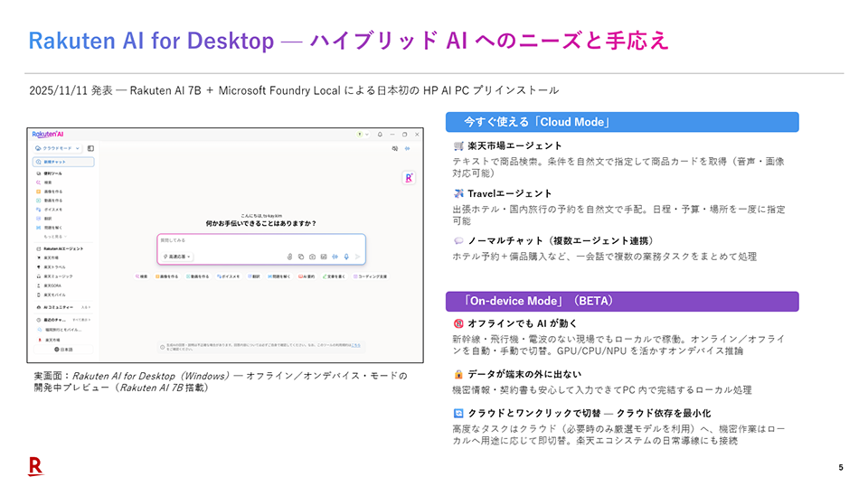Screen dimensions: 868x486
Task: Click the floating Rakuten R icon
Action: (409, 177)
